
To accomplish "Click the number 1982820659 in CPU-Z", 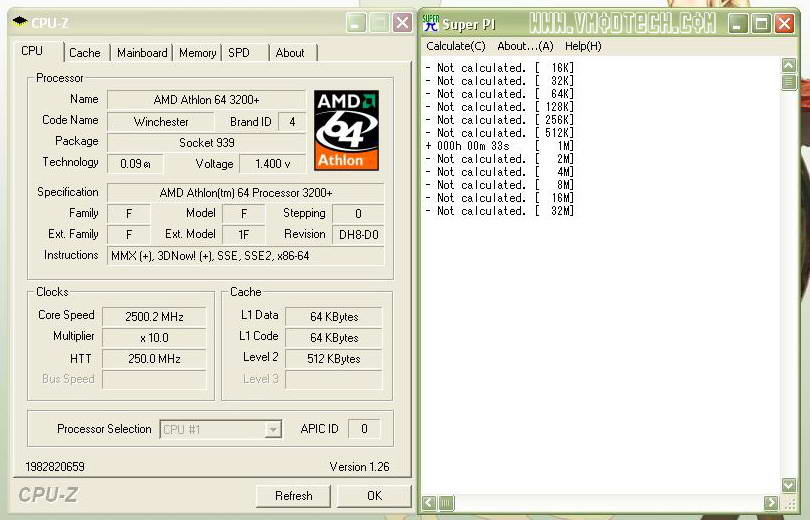I will click(55, 467).
